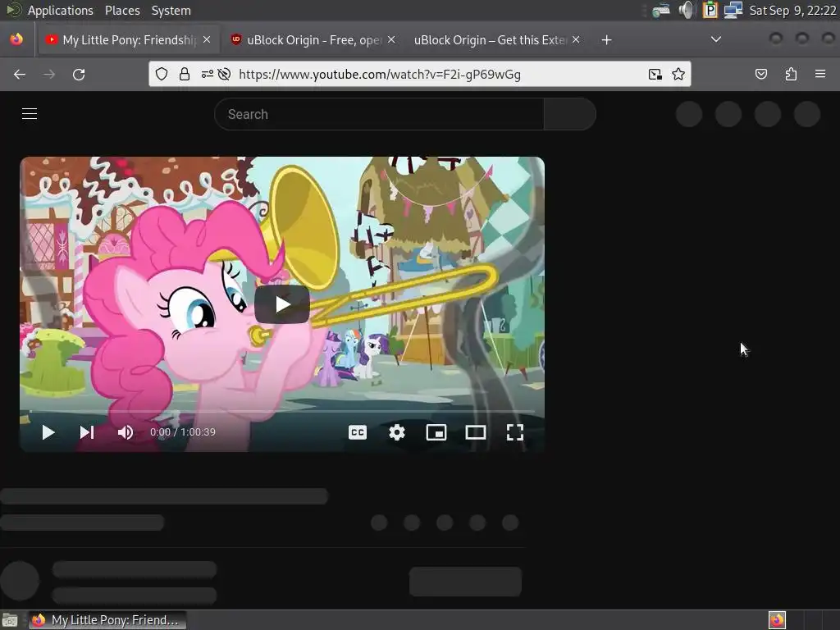The height and width of the screenshot is (630, 840).
Task: Go back to previous page
Action: (20, 75)
